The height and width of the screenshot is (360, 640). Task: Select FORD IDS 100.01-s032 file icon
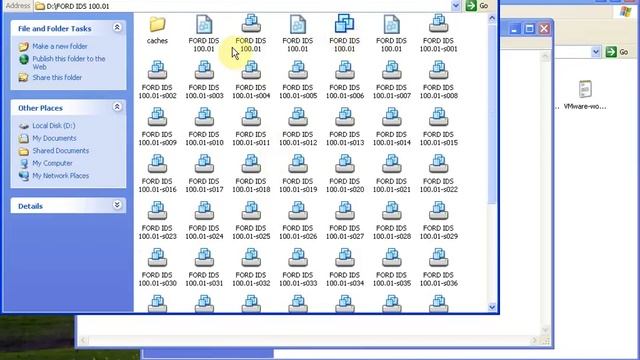click(x=251, y=258)
